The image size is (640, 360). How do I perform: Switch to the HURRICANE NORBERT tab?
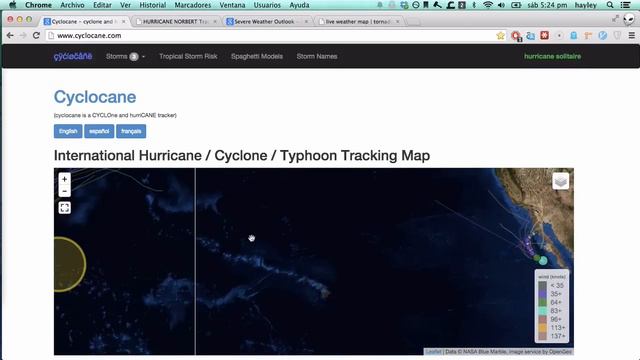tap(176, 21)
